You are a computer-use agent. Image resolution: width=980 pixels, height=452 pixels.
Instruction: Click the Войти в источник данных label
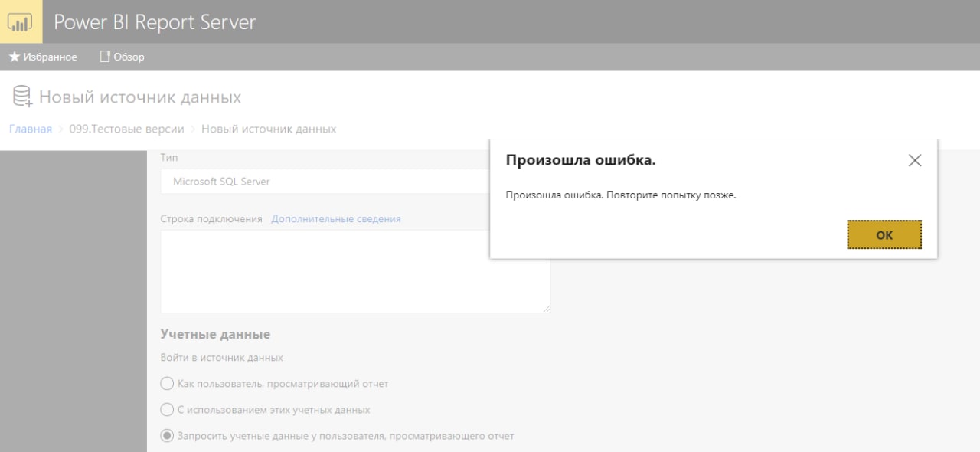tap(222, 358)
